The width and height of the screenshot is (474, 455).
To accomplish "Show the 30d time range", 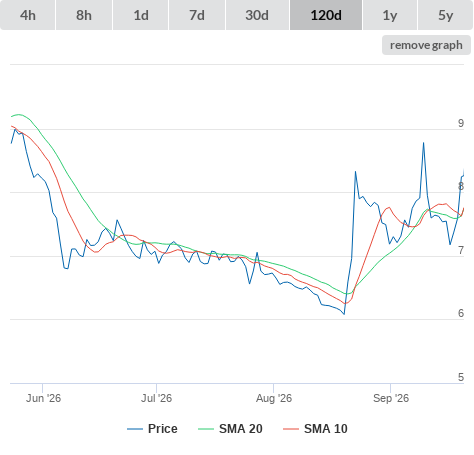I will point(257,15).
